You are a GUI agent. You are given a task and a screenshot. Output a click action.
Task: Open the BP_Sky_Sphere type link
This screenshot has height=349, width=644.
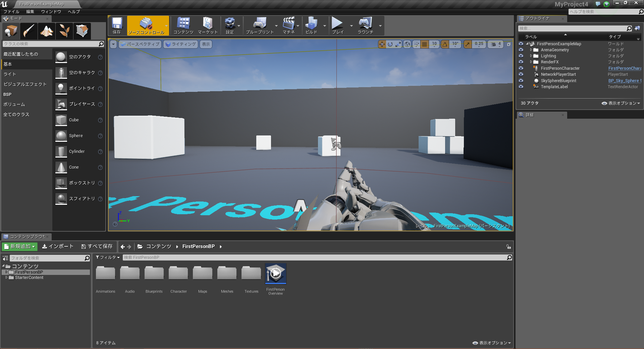click(625, 81)
